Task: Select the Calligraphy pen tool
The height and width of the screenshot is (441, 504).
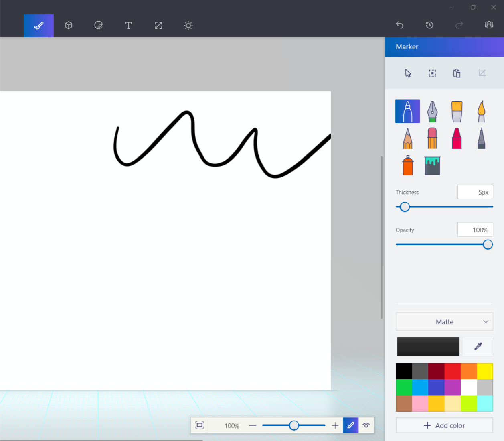Action: (432, 111)
